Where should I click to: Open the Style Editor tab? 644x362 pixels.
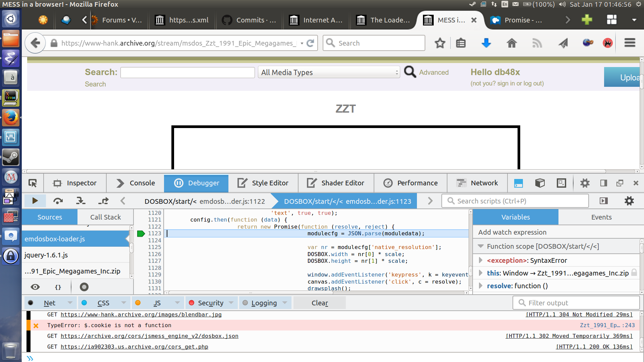pos(263,183)
